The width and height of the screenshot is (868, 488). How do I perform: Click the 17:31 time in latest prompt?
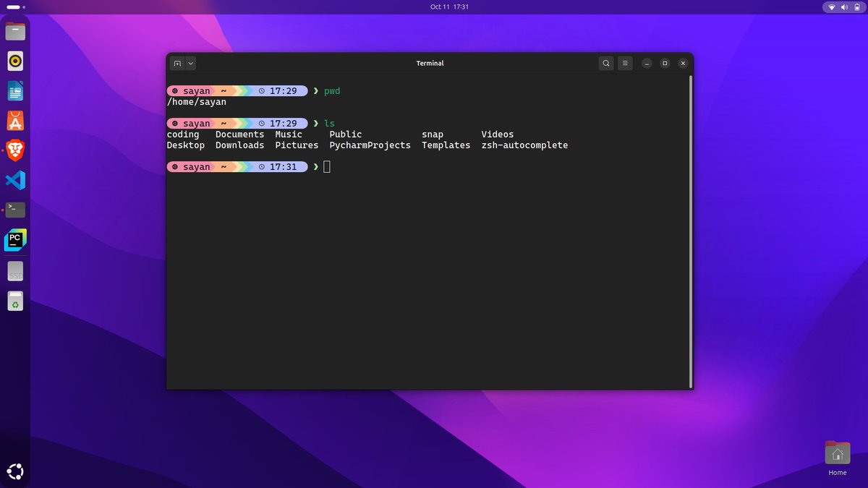coord(283,167)
